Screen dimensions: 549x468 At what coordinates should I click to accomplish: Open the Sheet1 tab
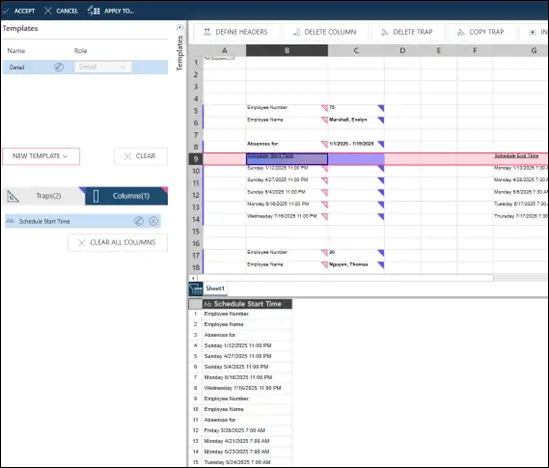coord(215,288)
